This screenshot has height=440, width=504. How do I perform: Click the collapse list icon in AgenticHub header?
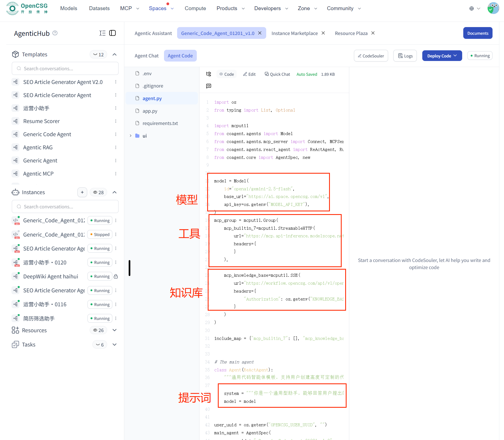tap(102, 33)
